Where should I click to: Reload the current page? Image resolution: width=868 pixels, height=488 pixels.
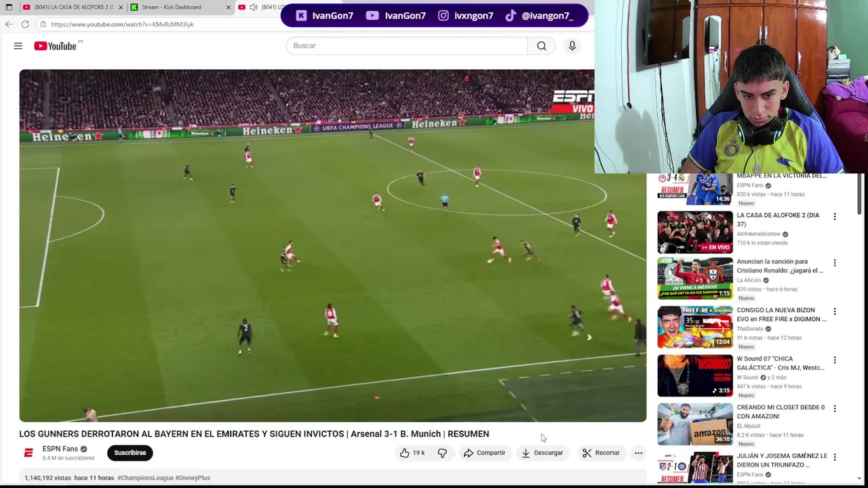point(25,24)
